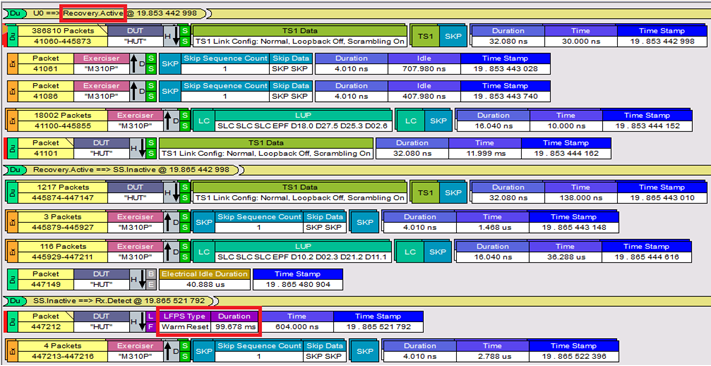This screenshot has height=366, width=711.
Task: Click the Electrical Idle Duration field
Action: (205, 279)
